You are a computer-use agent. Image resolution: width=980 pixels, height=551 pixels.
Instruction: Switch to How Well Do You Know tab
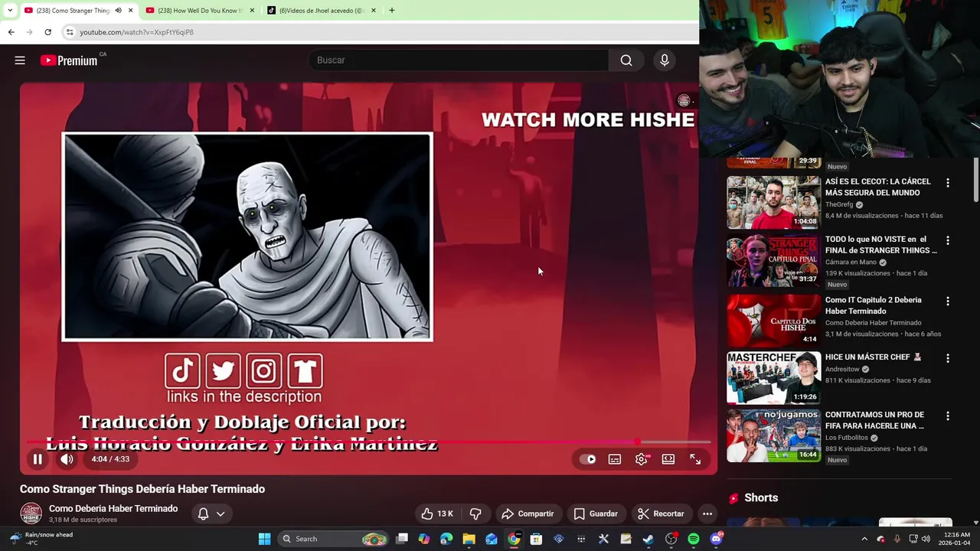click(x=201, y=11)
